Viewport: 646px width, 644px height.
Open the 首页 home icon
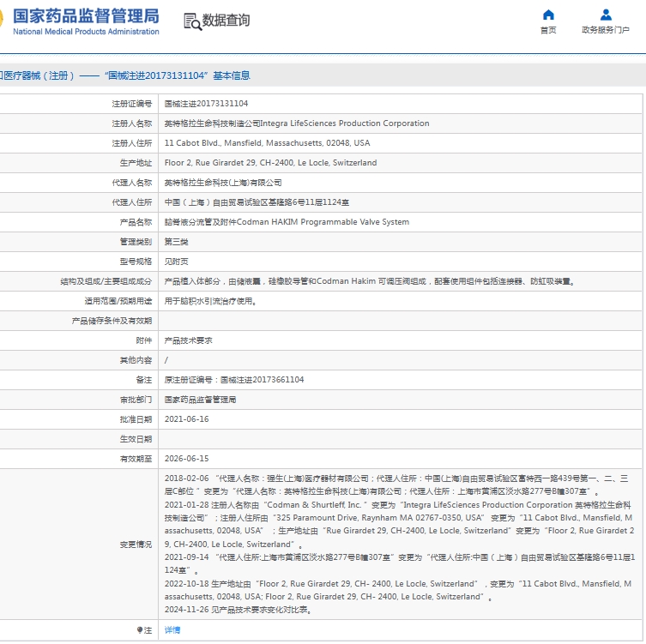click(x=548, y=15)
